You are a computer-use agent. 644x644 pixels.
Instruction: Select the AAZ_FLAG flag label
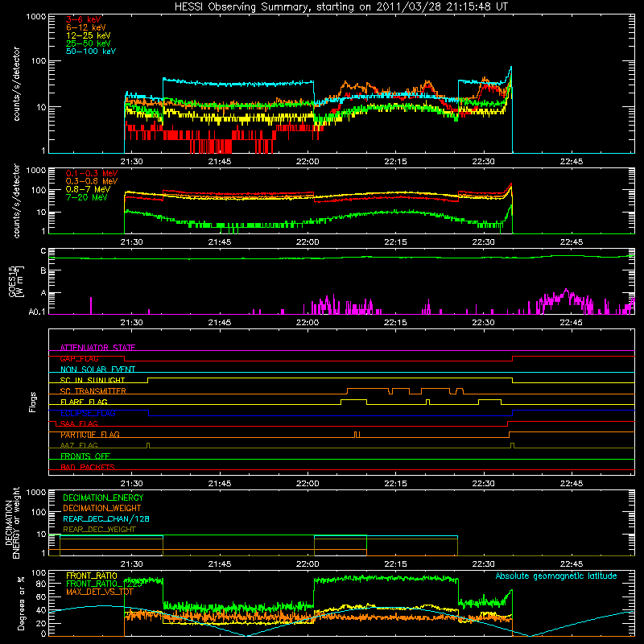click(79, 445)
